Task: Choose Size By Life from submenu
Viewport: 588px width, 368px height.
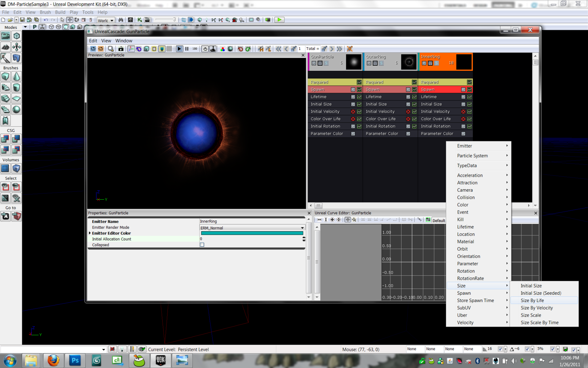Action: 544,301
